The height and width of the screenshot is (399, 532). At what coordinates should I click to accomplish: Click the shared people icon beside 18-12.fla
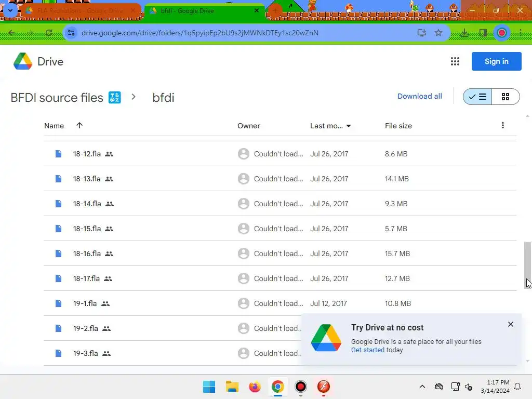[x=109, y=154]
